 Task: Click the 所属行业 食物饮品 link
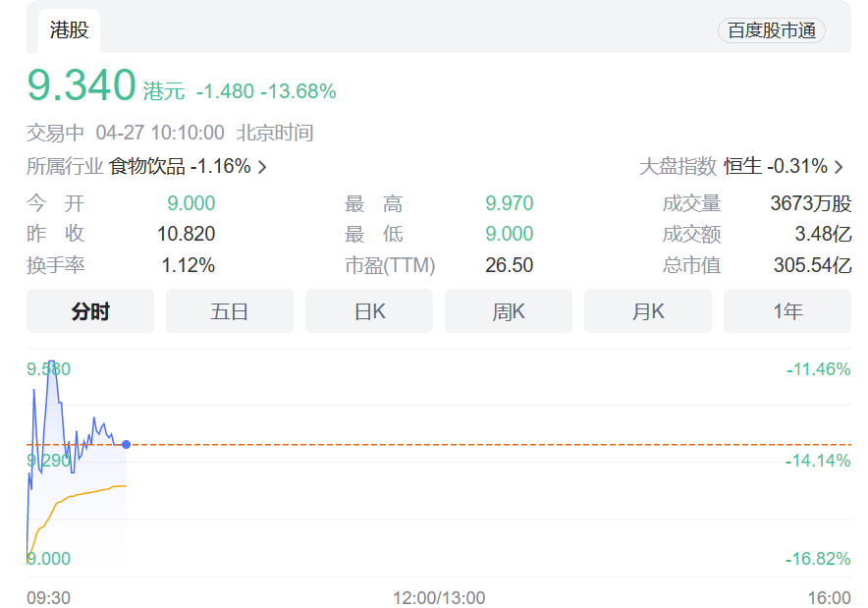tap(180, 167)
